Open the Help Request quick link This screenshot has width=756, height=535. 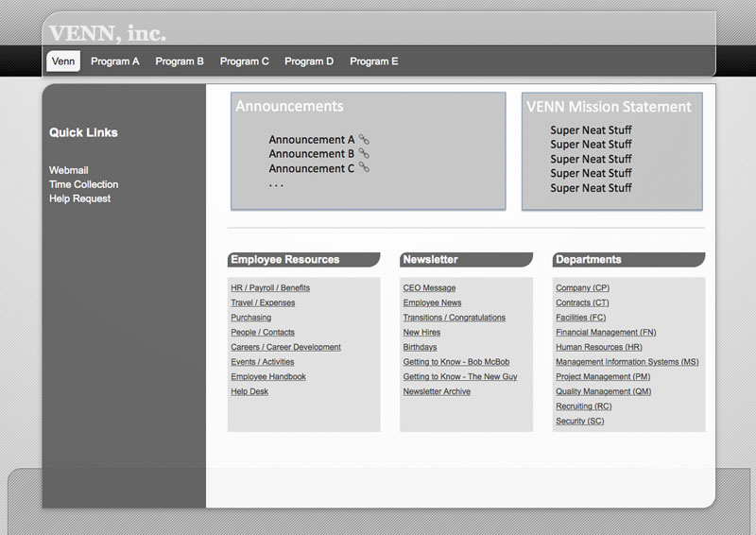[x=80, y=198]
